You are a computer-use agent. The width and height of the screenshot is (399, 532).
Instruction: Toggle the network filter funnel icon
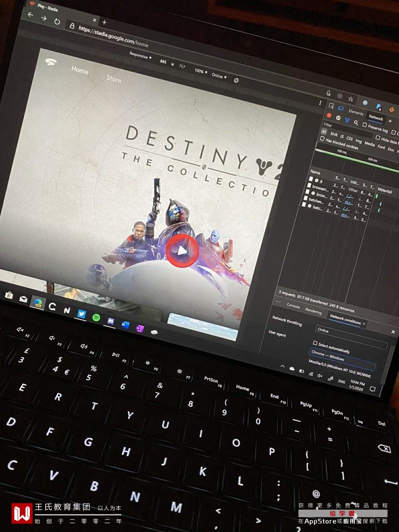pyautogui.click(x=347, y=120)
